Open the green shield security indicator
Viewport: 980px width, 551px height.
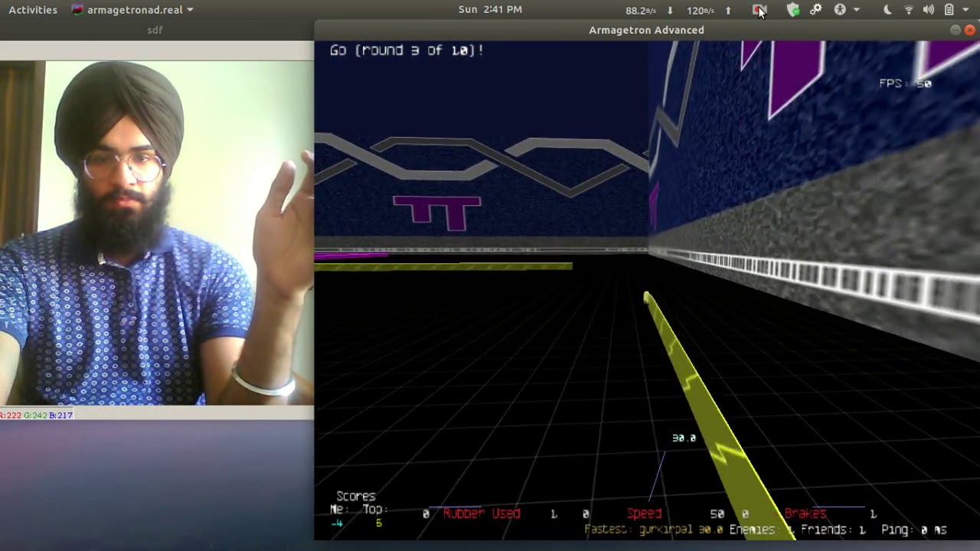pyautogui.click(x=793, y=10)
